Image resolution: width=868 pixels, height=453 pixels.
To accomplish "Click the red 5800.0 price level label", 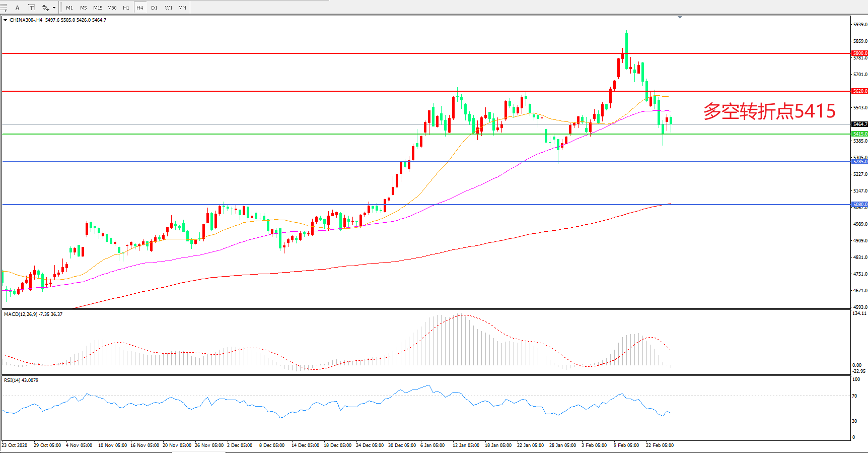I will pos(859,53).
